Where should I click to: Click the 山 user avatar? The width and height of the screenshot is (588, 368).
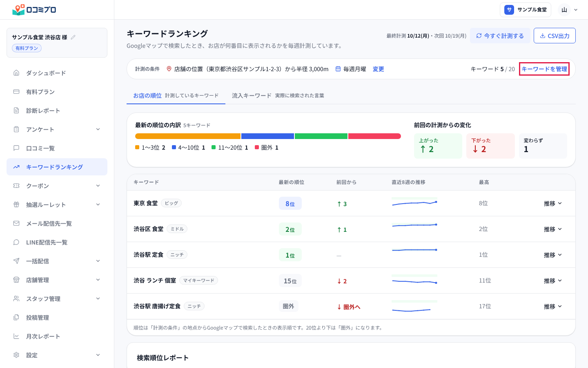(564, 10)
